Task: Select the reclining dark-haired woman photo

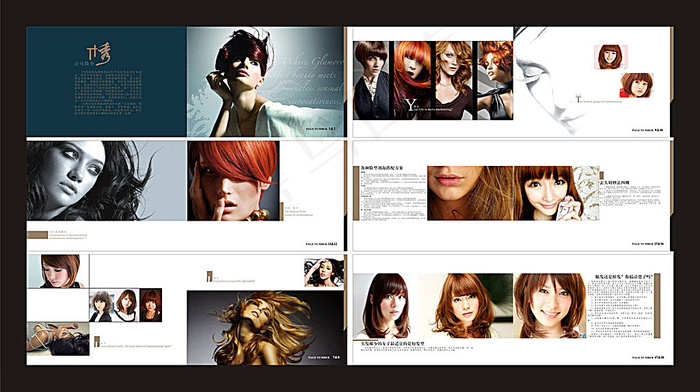Action: coord(58,339)
